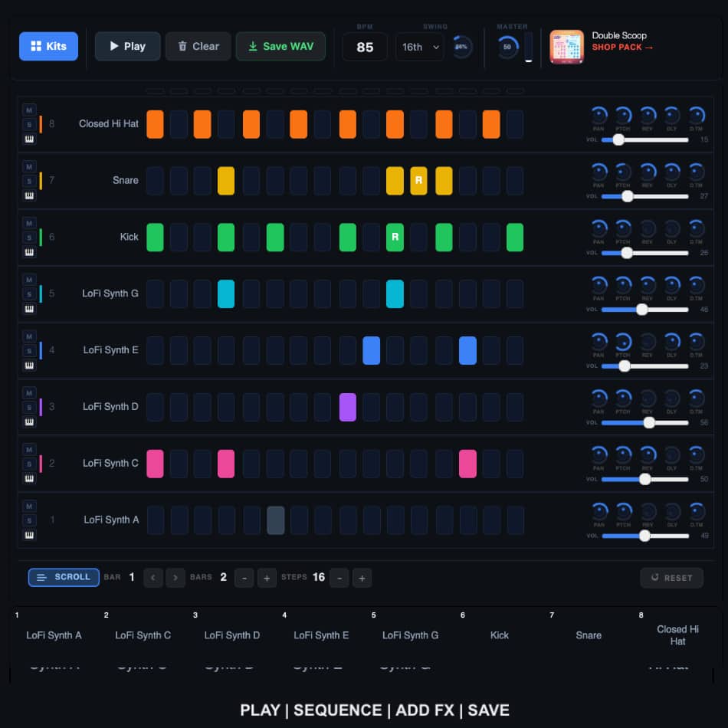Trigger the LoFi Synth A pad numbered 1
The image size is (728, 728).
point(54,635)
